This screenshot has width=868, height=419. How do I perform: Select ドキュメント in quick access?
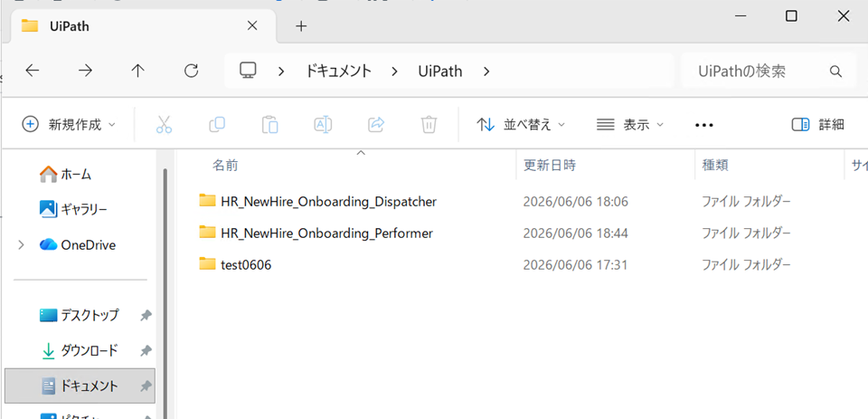(80, 386)
